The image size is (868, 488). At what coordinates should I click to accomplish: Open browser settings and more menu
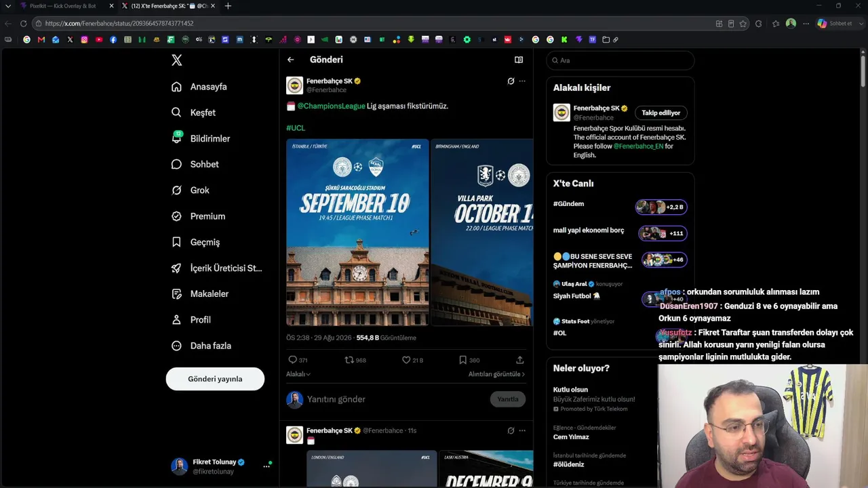(806, 24)
